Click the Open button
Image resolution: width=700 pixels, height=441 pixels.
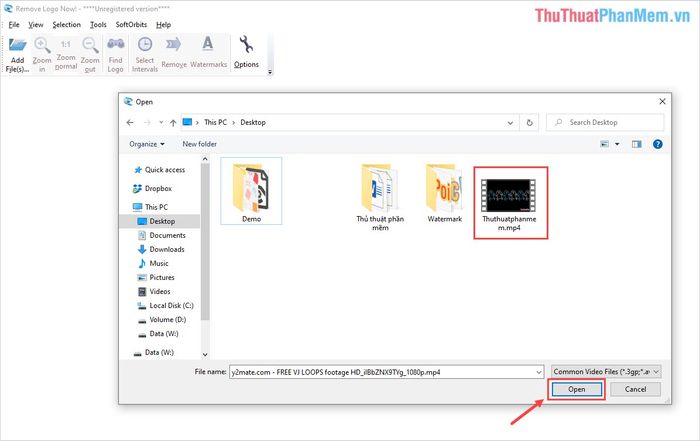576,389
